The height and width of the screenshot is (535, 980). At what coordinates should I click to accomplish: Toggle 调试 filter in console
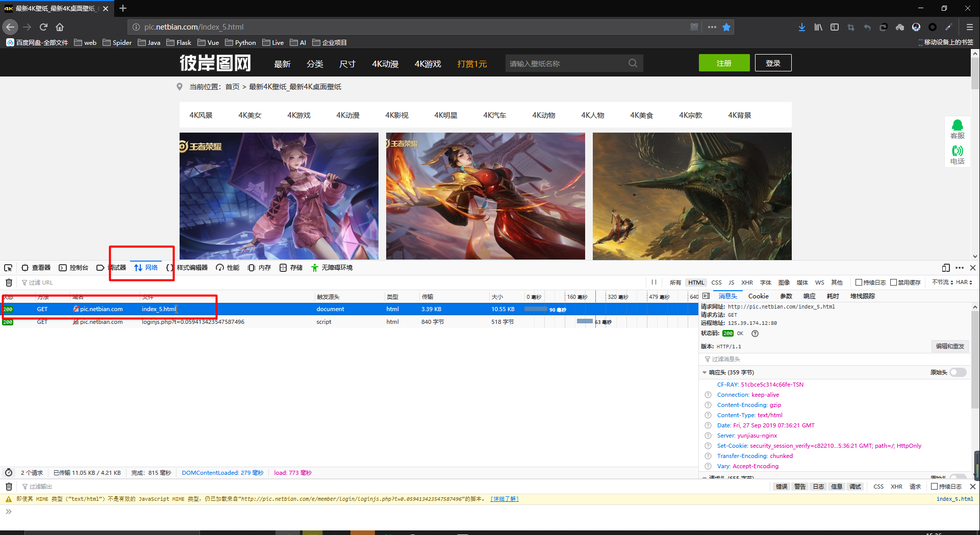(855, 487)
